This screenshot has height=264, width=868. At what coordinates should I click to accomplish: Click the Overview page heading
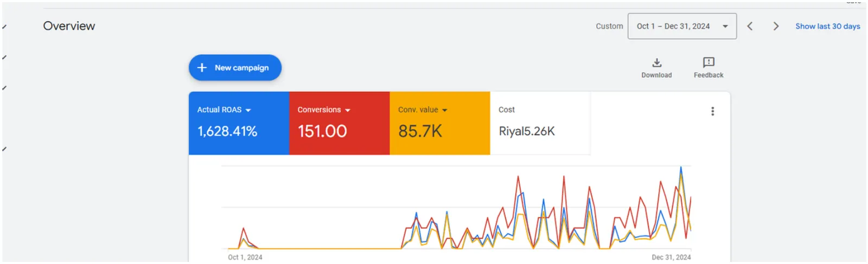click(x=69, y=26)
